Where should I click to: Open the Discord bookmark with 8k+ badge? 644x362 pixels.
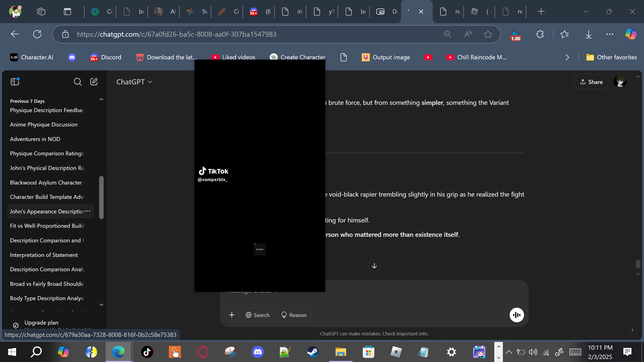point(106,57)
